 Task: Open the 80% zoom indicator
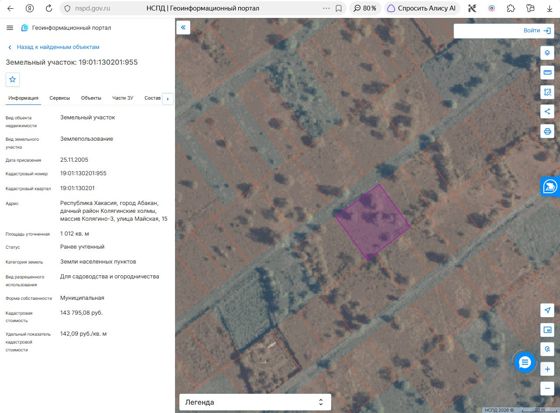click(x=365, y=8)
